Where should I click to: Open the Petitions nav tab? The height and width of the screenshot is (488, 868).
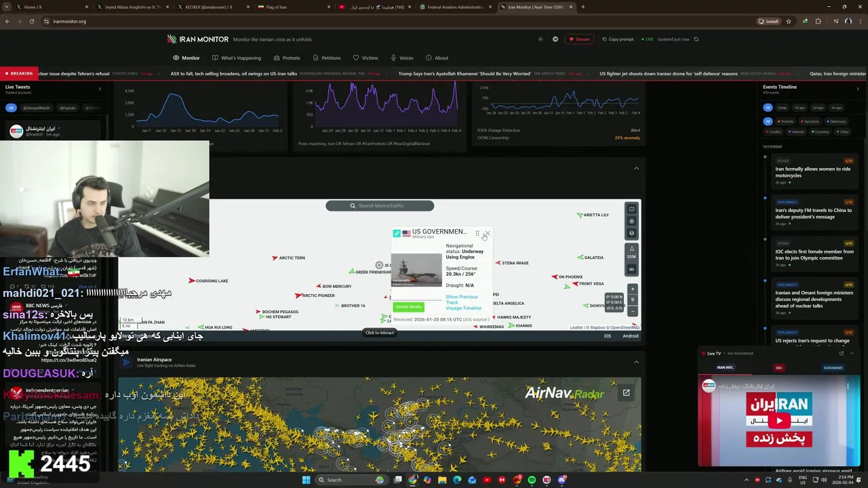(x=327, y=58)
